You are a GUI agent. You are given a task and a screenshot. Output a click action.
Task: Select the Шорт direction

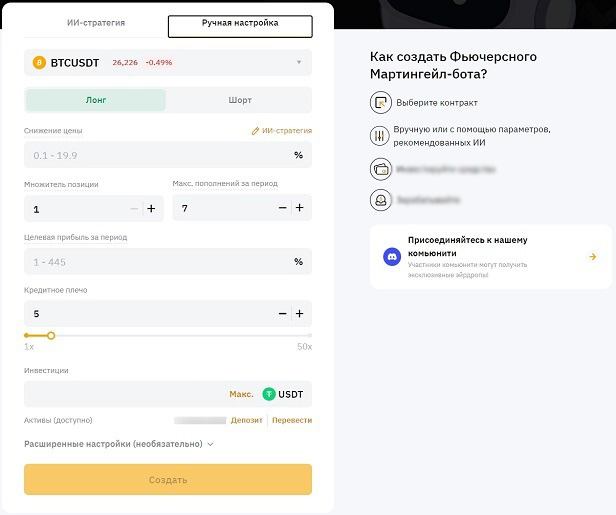coord(240,100)
